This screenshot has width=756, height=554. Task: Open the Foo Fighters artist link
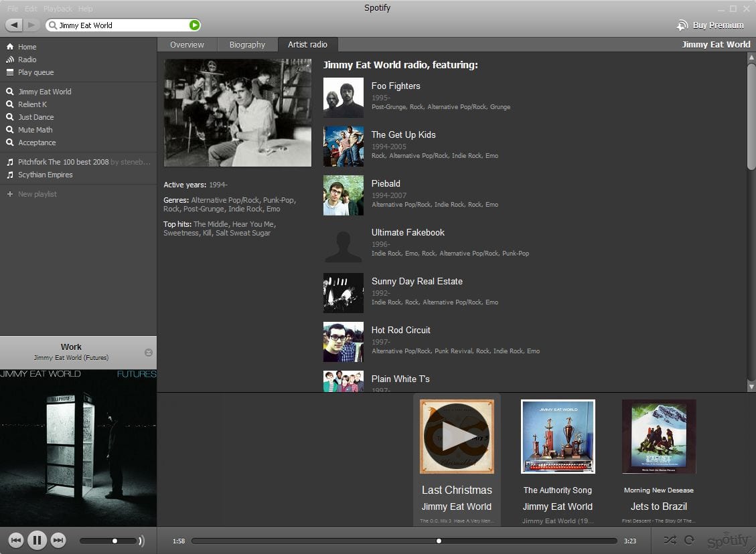tap(396, 86)
